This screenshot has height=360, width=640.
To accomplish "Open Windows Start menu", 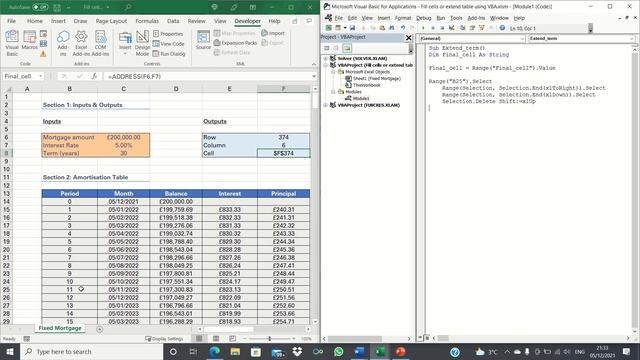I will point(10,351).
